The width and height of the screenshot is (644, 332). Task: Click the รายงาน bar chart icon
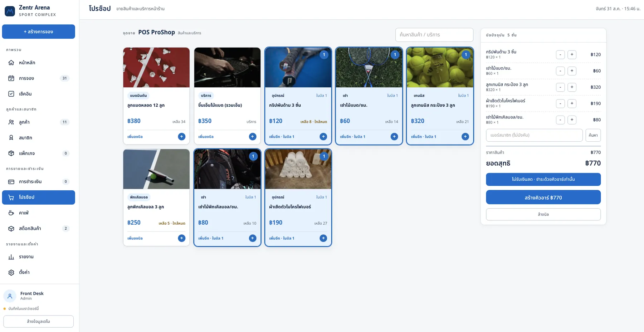tap(11, 257)
